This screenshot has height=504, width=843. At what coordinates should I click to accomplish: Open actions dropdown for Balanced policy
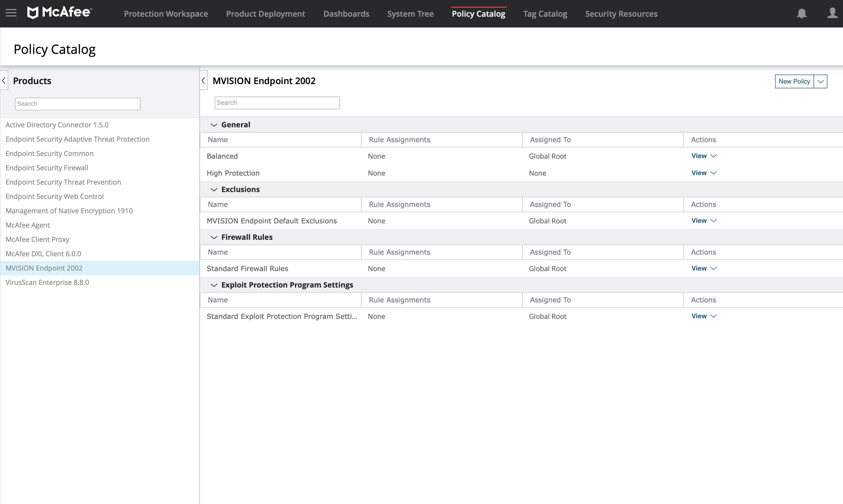pyautogui.click(x=713, y=156)
